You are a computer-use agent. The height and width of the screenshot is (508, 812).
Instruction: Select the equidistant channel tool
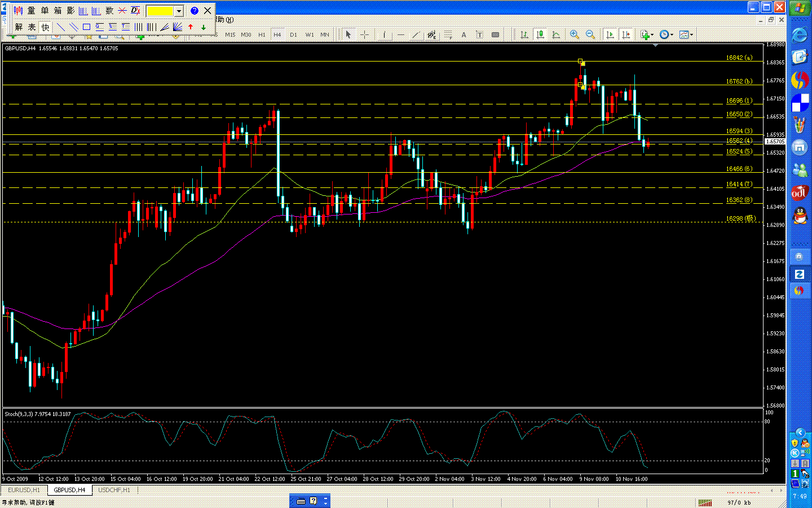tap(432, 34)
